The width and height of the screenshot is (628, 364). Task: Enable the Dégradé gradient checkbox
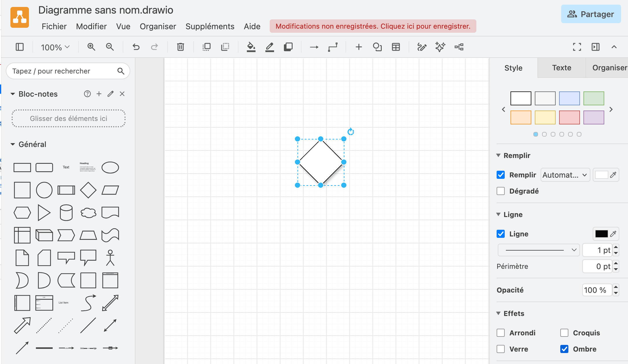click(x=501, y=191)
